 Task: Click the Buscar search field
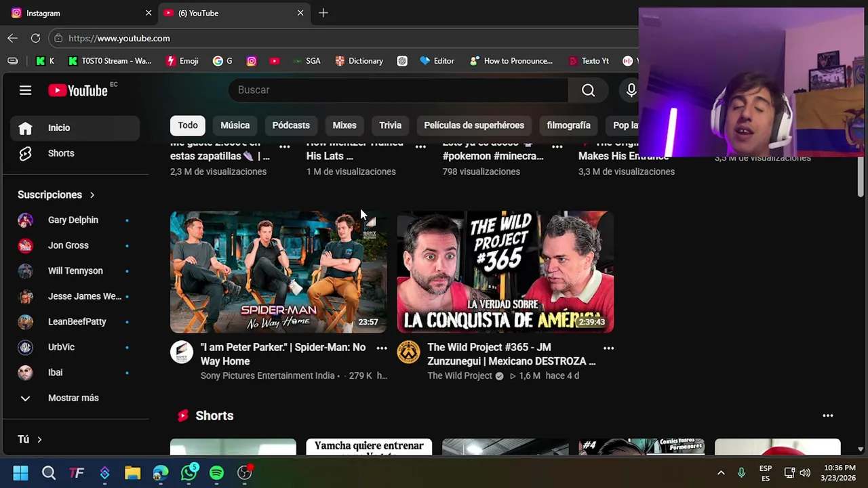tap(399, 90)
